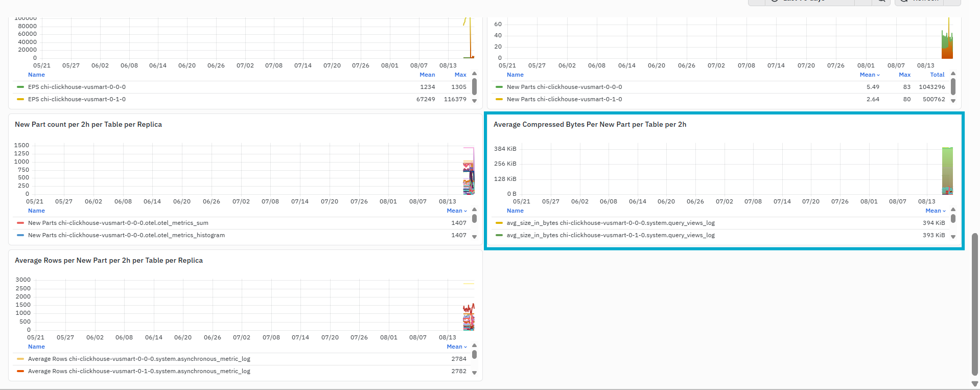Toggle the EPS chi-clickhouse-vusmart-0-1-0 series
The height and width of the screenshot is (390, 980).
coord(77,99)
